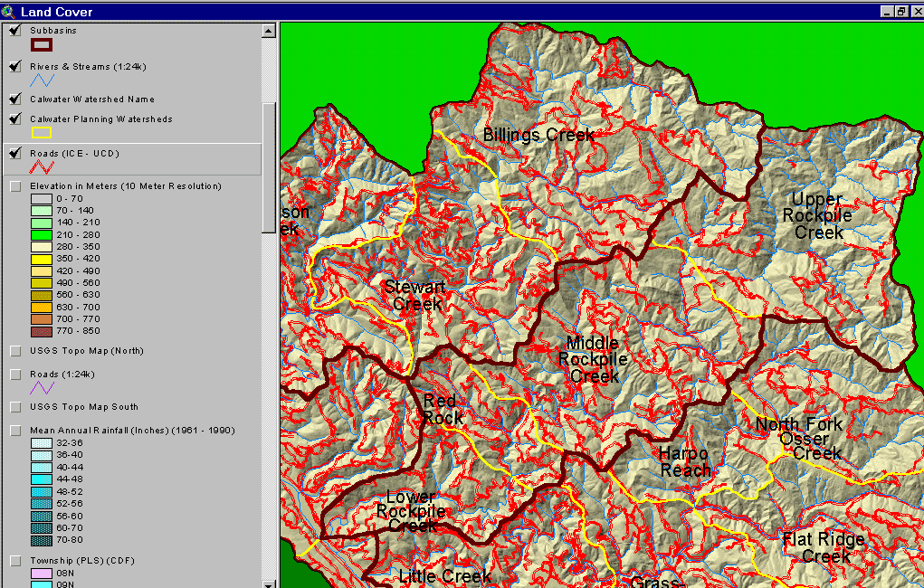Screen dimensions: 924x588
Task: Enable Mean Annual Rainfall layer checkbox
Action: click(15, 431)
